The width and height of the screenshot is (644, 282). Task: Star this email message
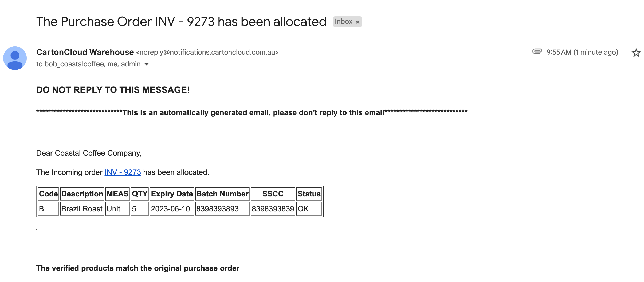pos(636,53)
